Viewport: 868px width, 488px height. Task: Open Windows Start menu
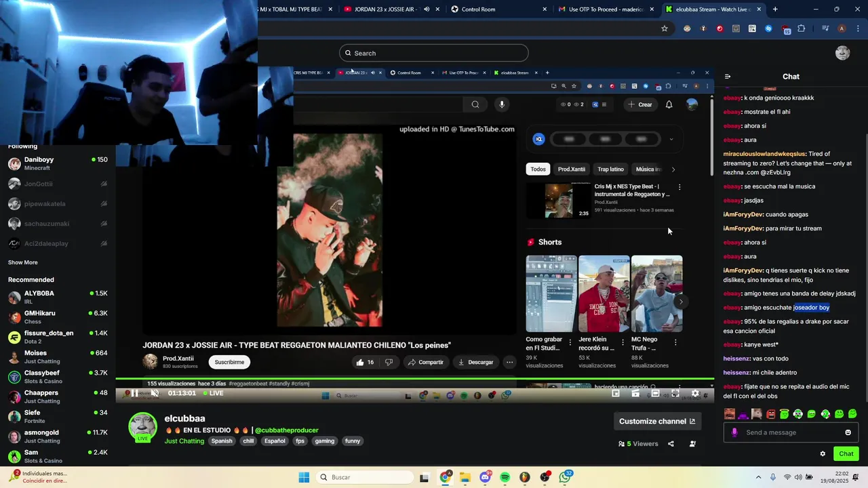(x=304, y=477)
